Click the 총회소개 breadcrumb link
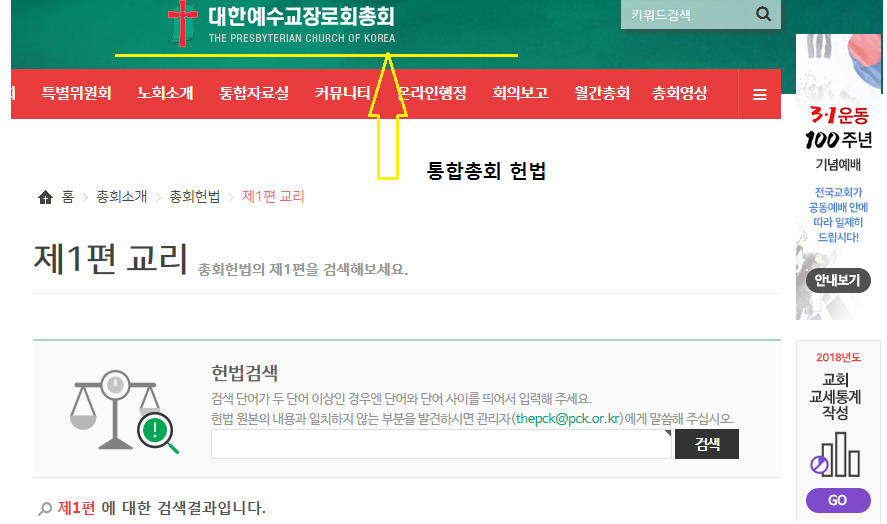 (122, 197)
